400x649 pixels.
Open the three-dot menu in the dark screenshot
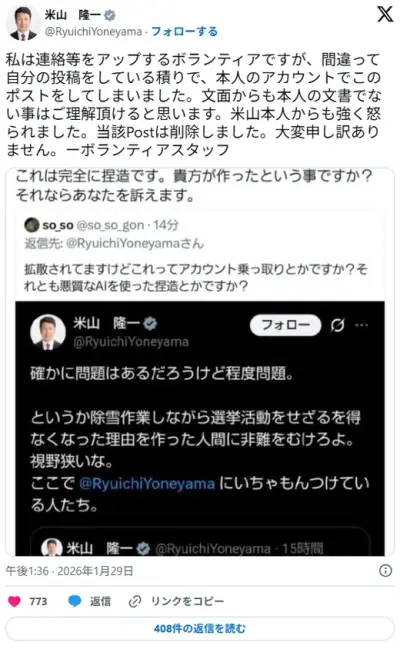[x=361, y=325]
